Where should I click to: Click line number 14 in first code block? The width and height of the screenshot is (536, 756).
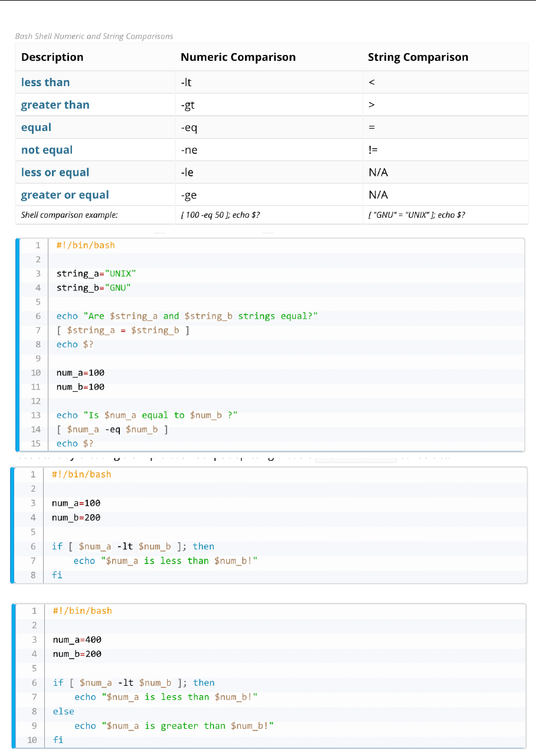click(35, 430)
